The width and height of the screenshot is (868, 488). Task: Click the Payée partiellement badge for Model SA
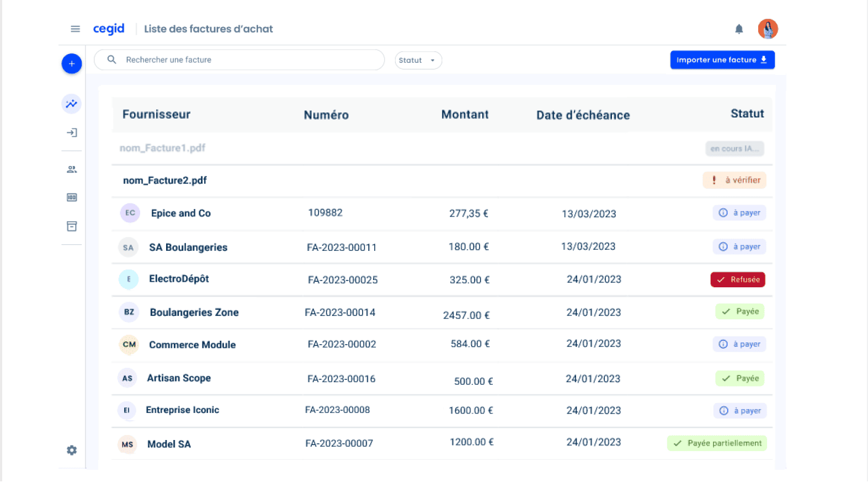point(717,443)
